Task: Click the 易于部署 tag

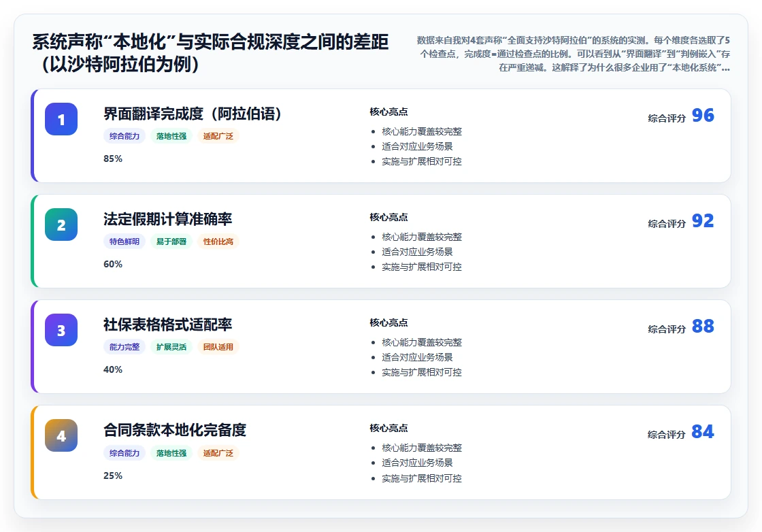Action: 171,242
